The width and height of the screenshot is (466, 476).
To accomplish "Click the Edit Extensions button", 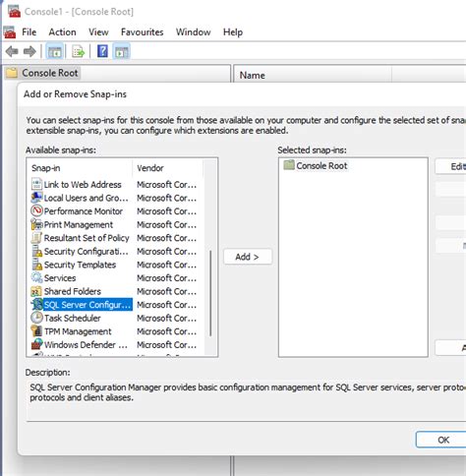I will [450, 166].
